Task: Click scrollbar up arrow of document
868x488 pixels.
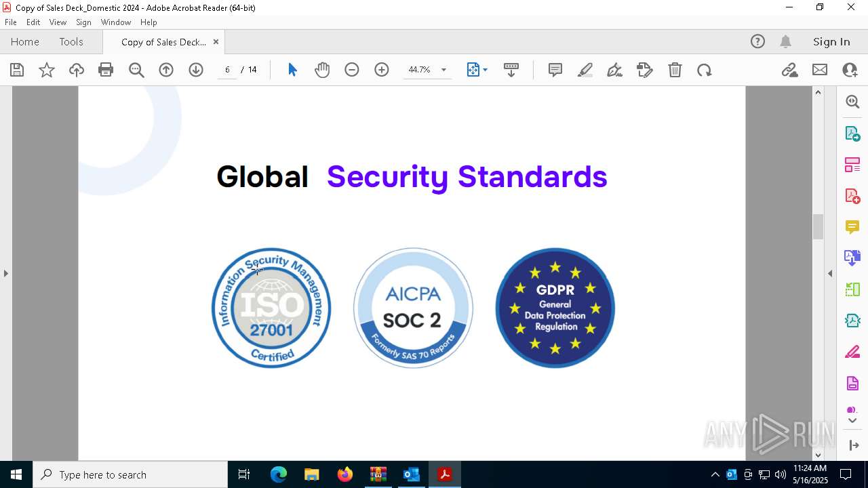Action: point(818,92)
